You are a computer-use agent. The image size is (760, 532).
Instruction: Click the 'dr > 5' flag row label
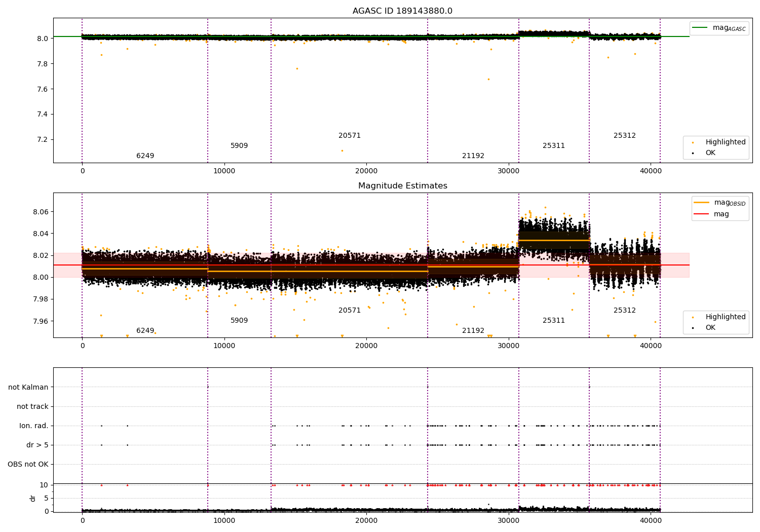pyautogui.click(x=37, y=445)
